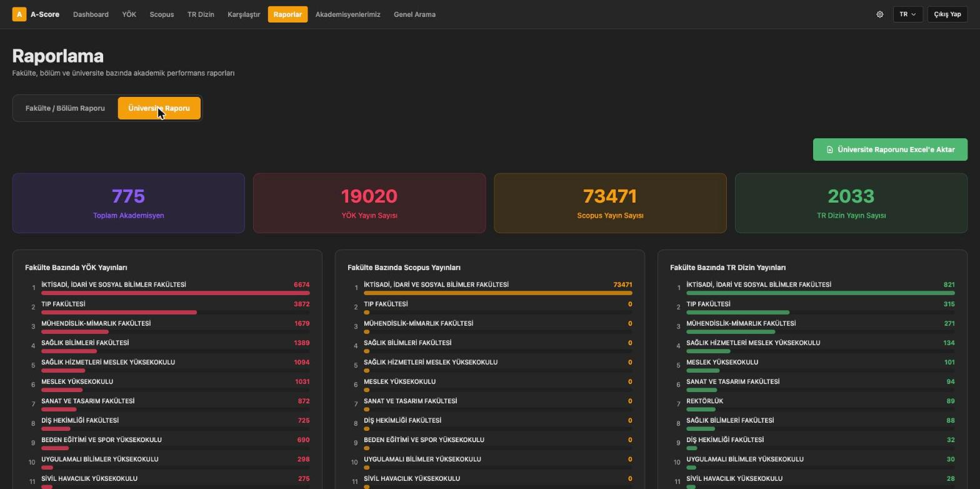Open the Dashboard menu item
980x489 pixels.
coord(91,14)
